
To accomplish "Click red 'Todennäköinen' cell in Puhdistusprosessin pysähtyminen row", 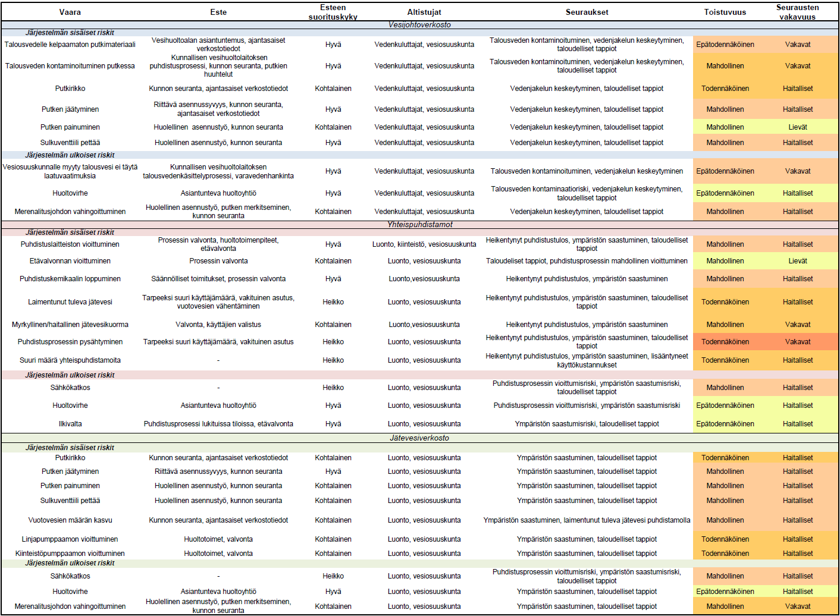I will click(725, 342).
